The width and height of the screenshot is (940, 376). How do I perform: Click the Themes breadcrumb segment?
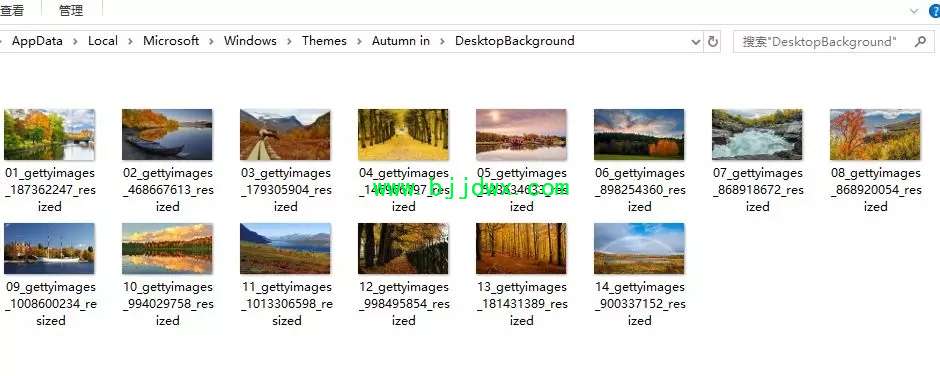324,41
